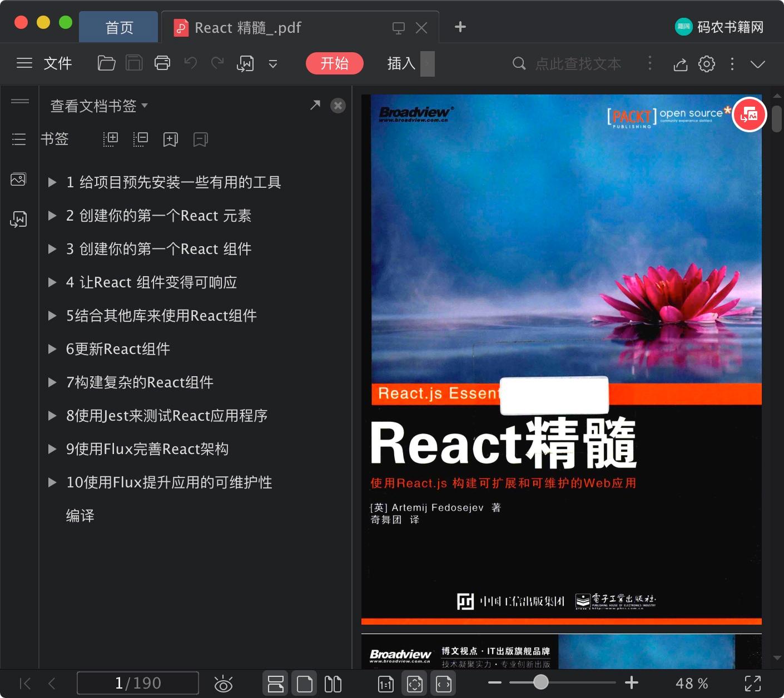Image resolution: width=784 pixels, height=698 pixels.
Task: Click the search magnifier icon
Action: 519,63
